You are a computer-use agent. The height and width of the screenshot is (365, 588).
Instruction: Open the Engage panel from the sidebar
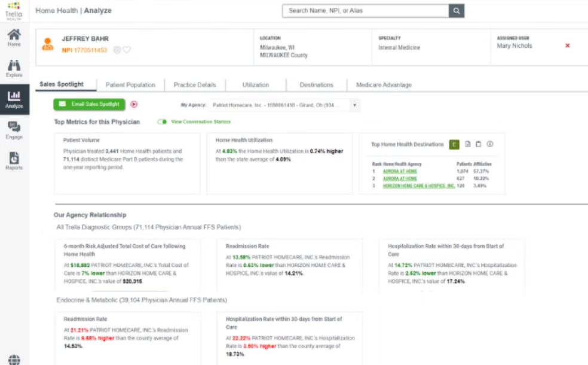pos(15,127)
